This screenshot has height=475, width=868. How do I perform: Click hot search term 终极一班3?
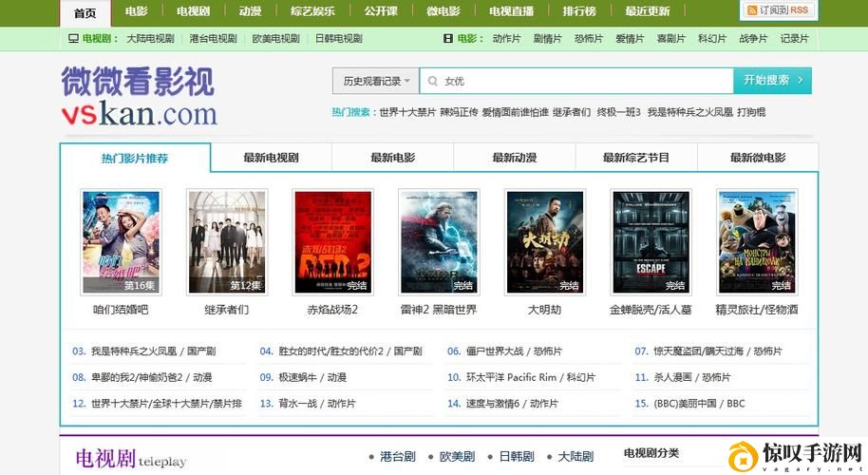click(x=618, y=112)
